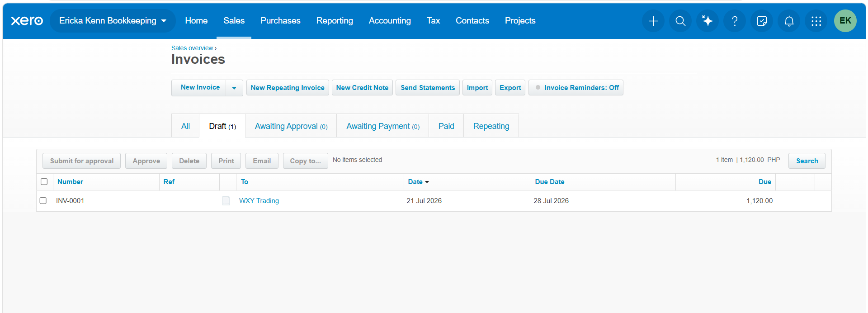Click the Approve button
Image resolution: width=868 pixels, height=313 pixels.
coord(146,161)
